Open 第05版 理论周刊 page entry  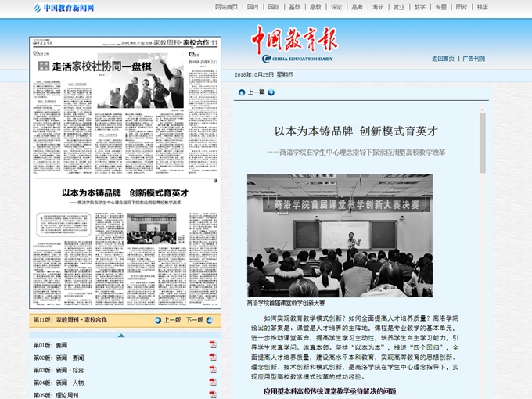[x=56, y=395]
